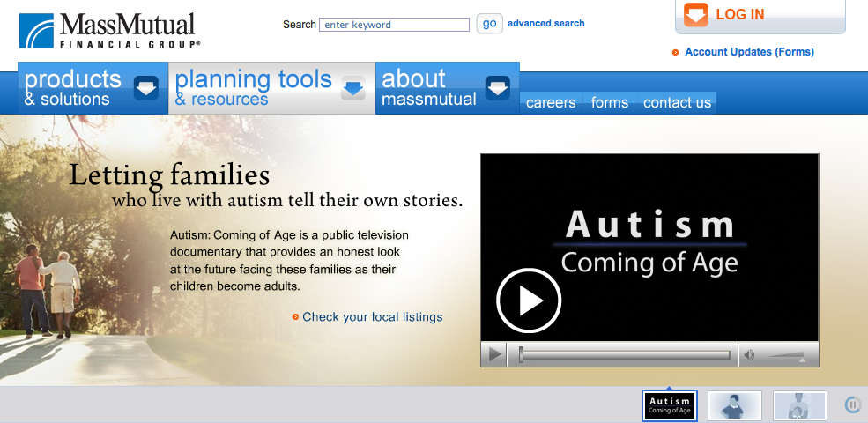Click the 'Letting families' headline text
Image resolution: width=868 pixels, height=423 pixels.
pyautogui.click(x=169, y=175)
